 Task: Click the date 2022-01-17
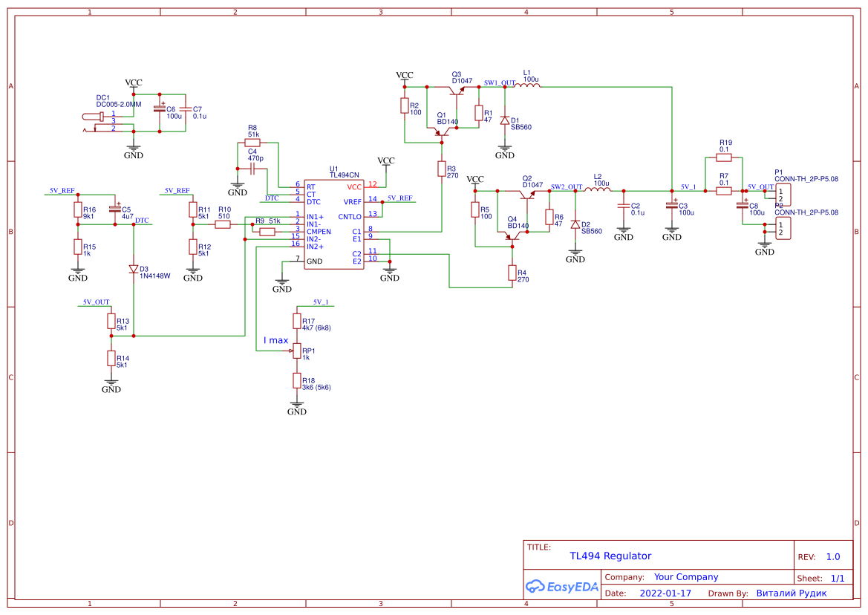665,593
